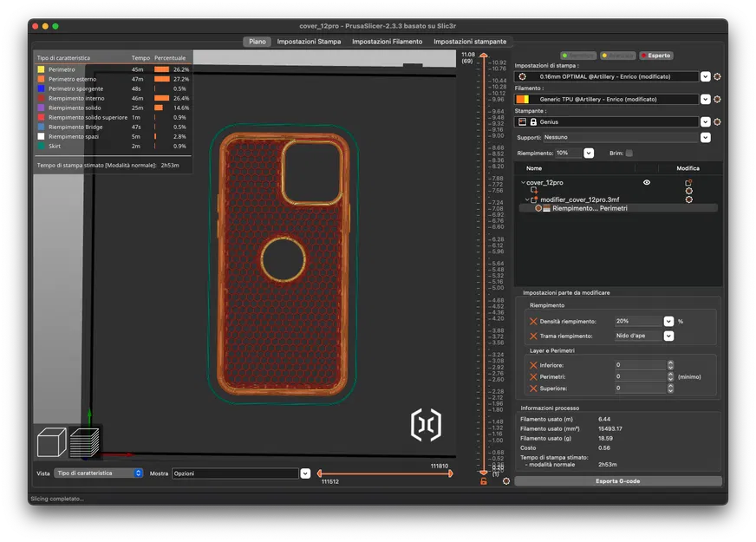This screenshot has width=756, height=542.
Task: Click the add-part icon under cover_12pro
Action: click(x=534, y=191)
